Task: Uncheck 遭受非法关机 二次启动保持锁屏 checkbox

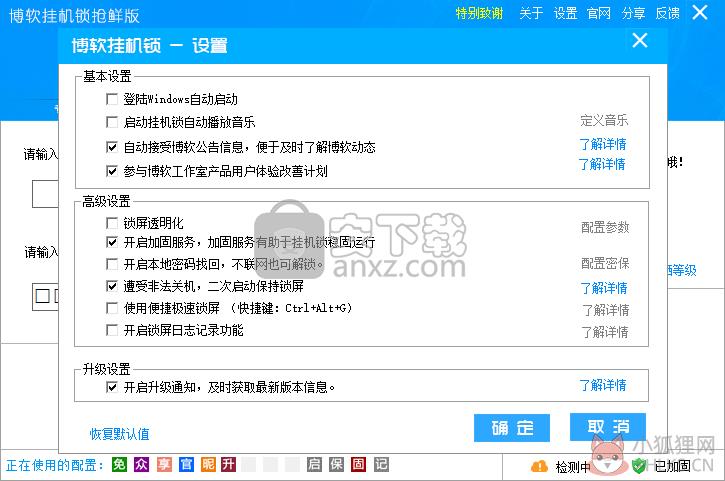Action: 111,286
